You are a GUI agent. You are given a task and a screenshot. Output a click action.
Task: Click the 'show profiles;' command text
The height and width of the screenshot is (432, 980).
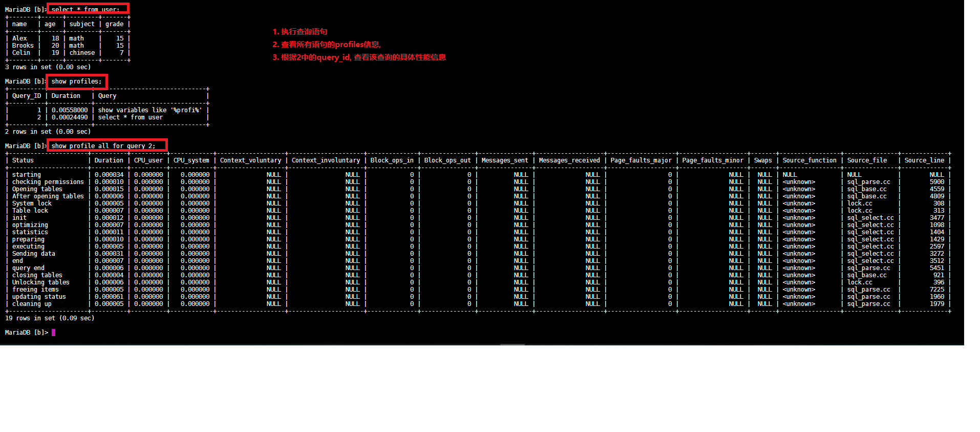tap(76, 81)
